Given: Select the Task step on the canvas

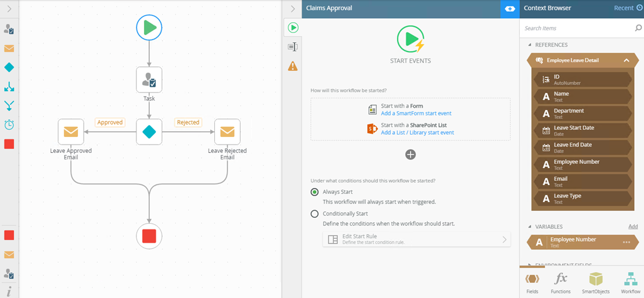Looking at the screenshot, I should [149, 80].
